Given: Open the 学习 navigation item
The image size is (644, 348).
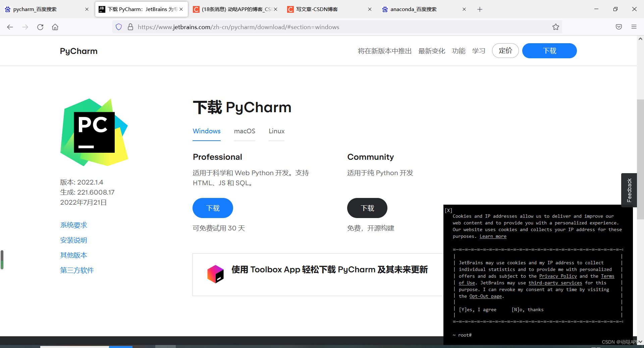Looking at the screenshot, I should (x=479, y=51).
